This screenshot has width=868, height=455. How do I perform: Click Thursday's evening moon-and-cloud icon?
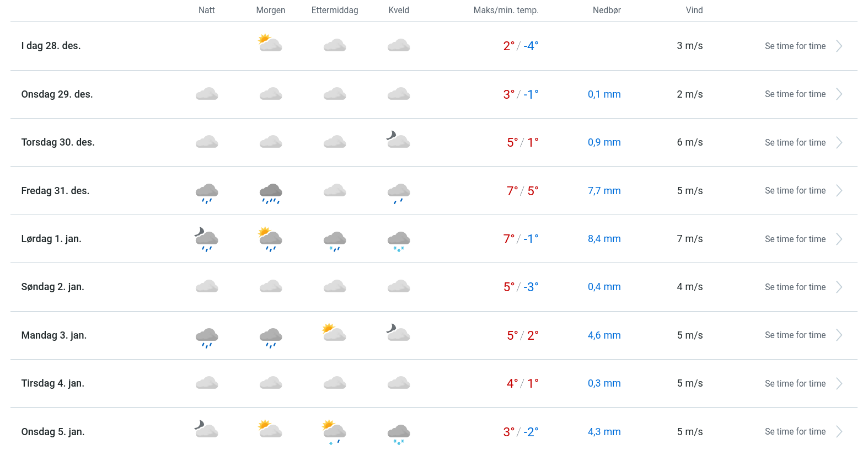pyautogui.click(x=398, y=140)
